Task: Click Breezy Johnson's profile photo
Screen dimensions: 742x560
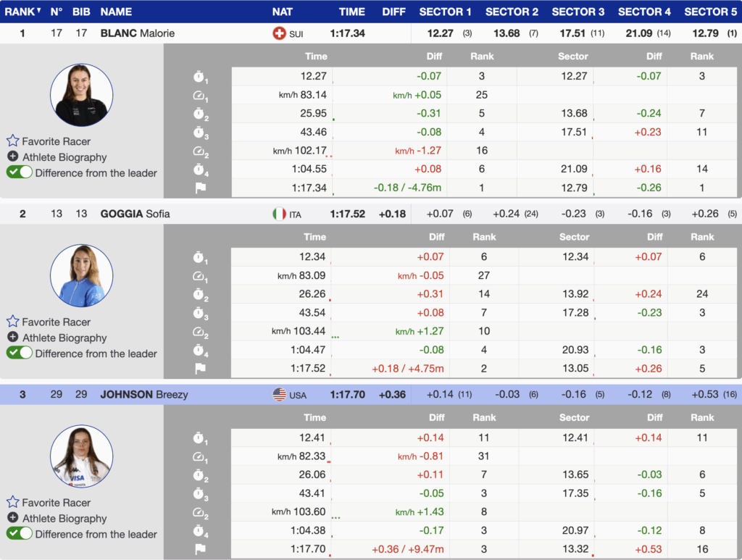Action: tap(81, 456)
